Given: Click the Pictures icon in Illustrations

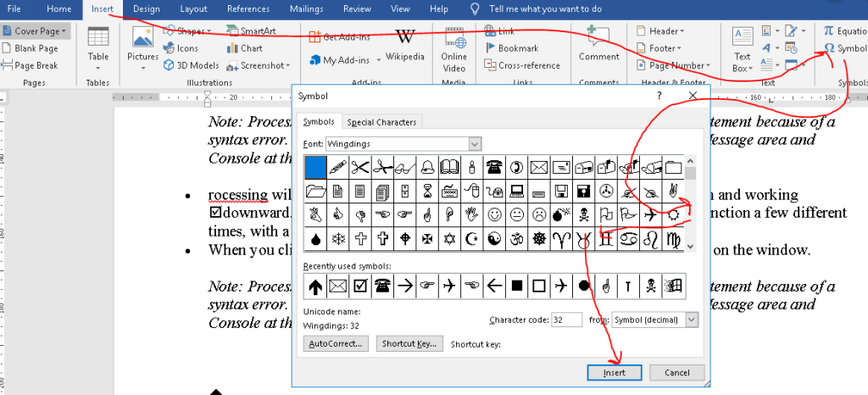Looking at the screenshot, I should click(142, 39).
